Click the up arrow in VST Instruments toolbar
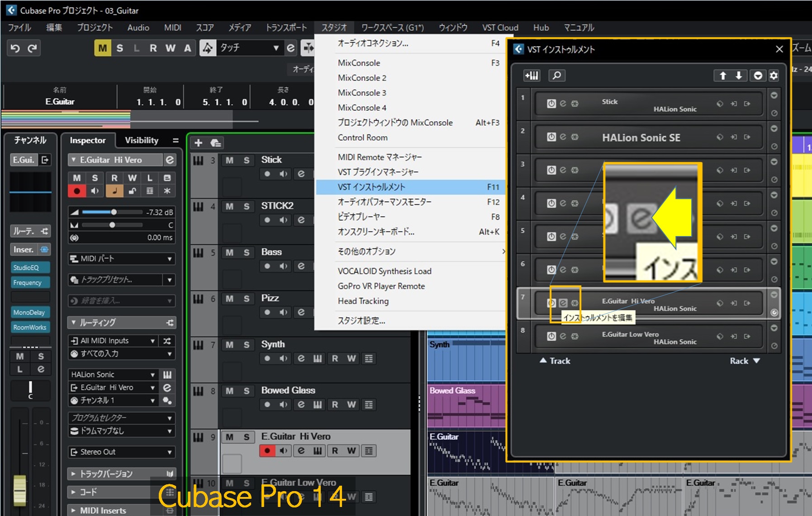 pos(723,76)
